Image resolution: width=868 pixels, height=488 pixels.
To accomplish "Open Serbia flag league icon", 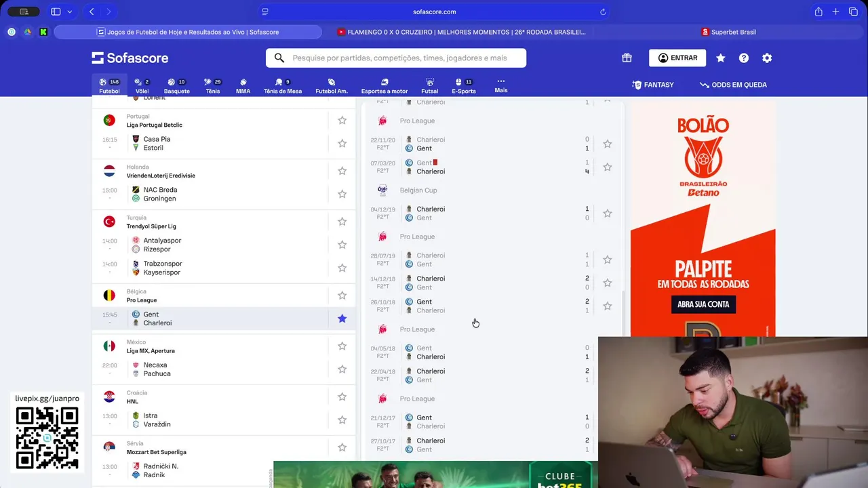I will coord(109,447).
